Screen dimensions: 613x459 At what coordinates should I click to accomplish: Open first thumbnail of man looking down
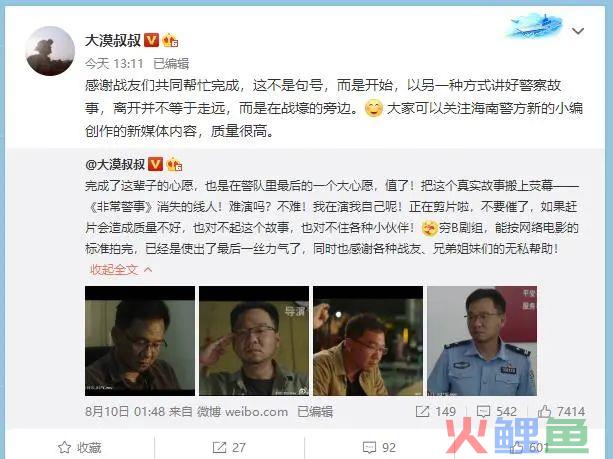pyautogui.click(x=140, y=341)
